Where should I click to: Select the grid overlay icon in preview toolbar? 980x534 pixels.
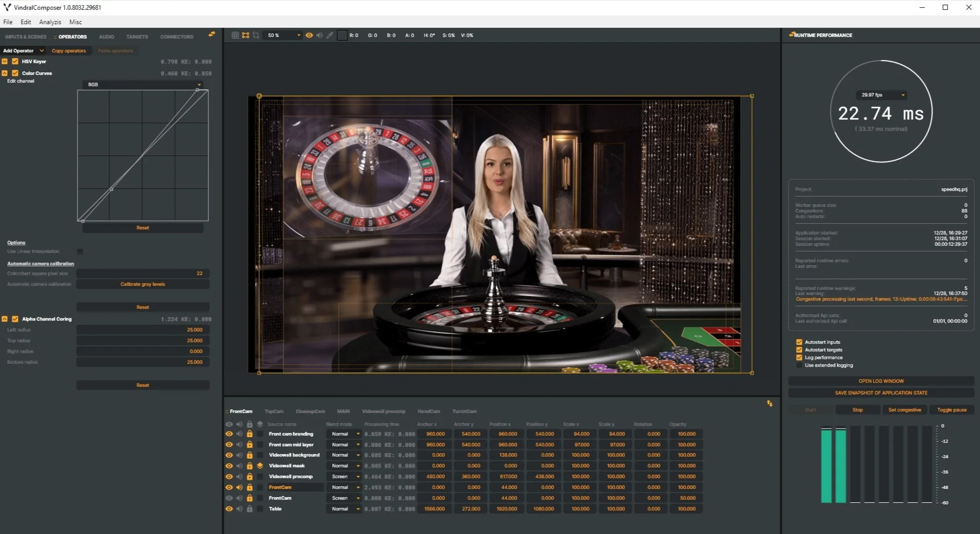click(236, 35)
